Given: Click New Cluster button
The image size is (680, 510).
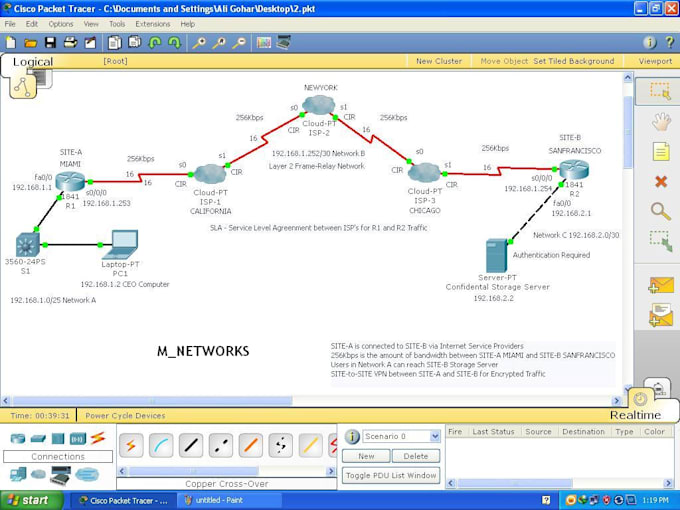Looking at the screenshot, I should coord(439,61).
